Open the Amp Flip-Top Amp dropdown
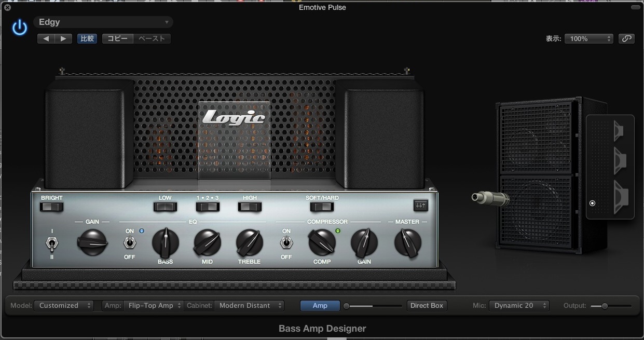This screenshot has width=644, height=340. pos(153,306)
